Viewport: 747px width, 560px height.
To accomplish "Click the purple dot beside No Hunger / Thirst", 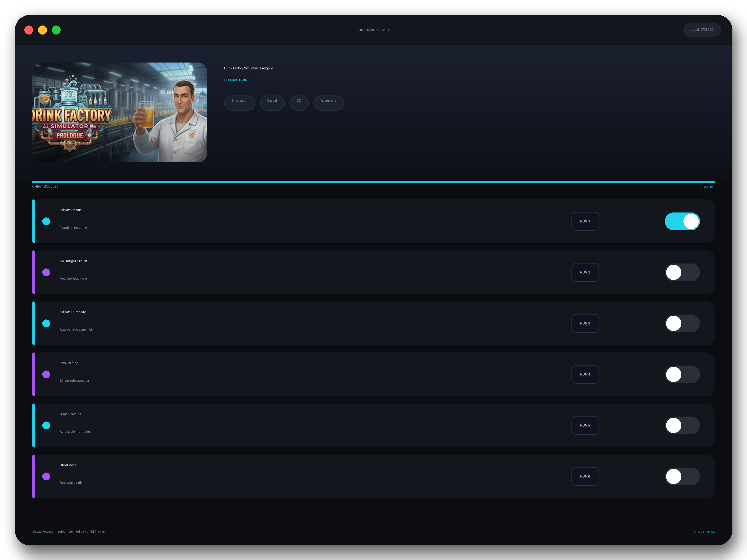I will tap(46, 272).
